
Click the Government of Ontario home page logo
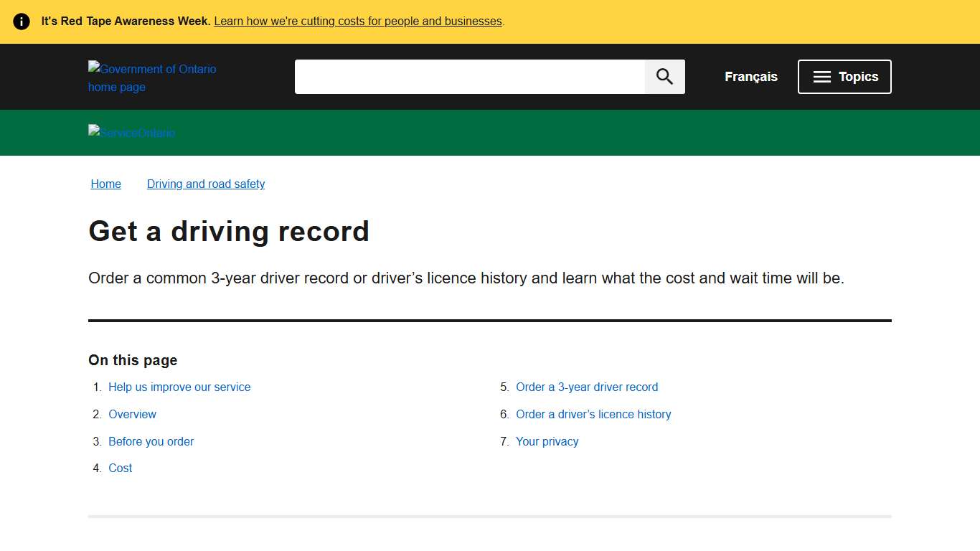pyautogui.click(x=152, y=77)
